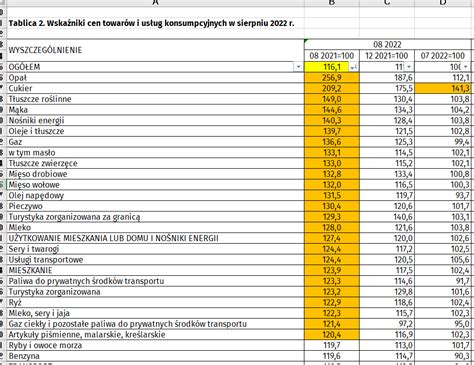
Task: Select the 140,3 cell
Action: (x=332, y=120)
